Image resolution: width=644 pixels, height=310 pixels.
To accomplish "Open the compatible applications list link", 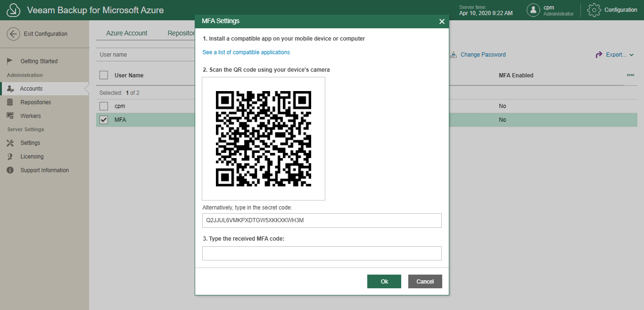I will pos(246,52).
